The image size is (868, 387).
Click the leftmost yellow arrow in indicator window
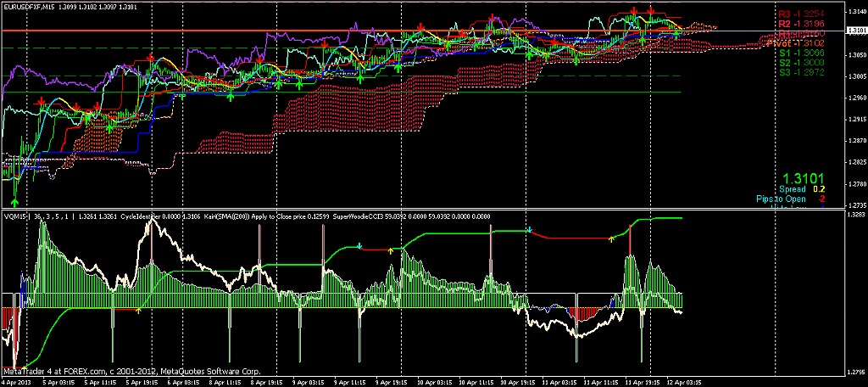point(138,311)
